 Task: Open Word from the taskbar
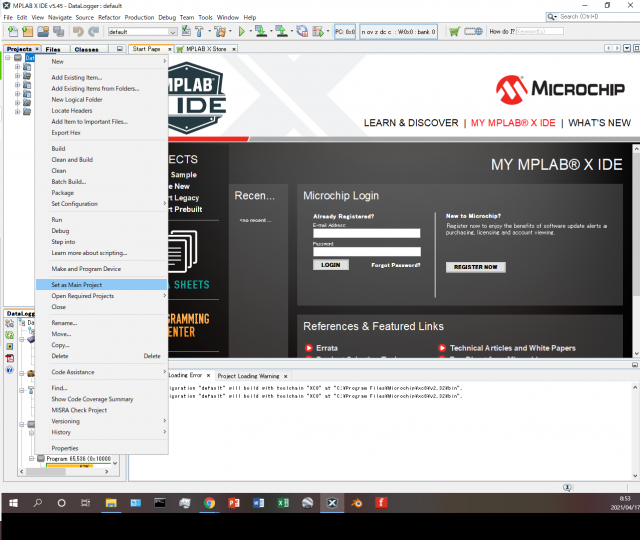click(x=259, y=503)
